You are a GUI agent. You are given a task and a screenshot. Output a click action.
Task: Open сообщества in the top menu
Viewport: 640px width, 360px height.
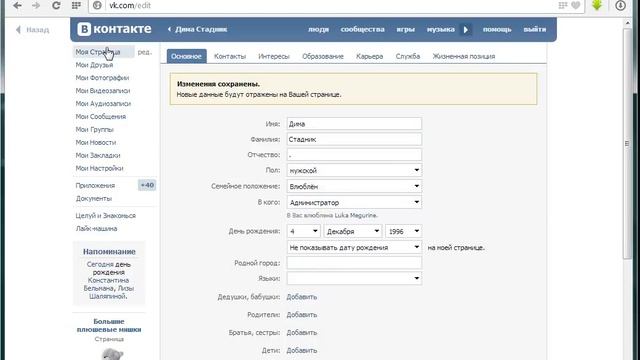pyautogui.click(x=362, y=29)
